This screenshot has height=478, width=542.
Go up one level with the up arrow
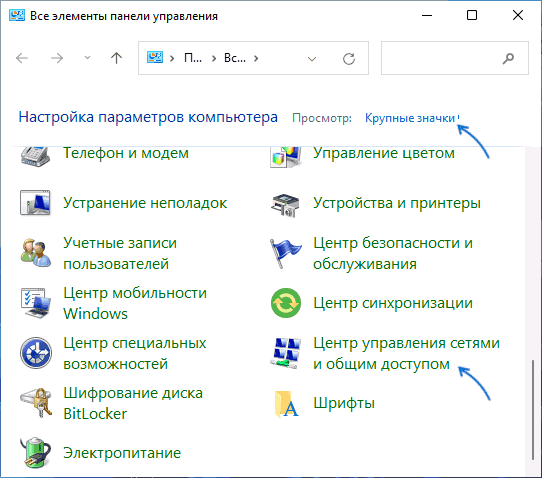[x=116, y=58]
